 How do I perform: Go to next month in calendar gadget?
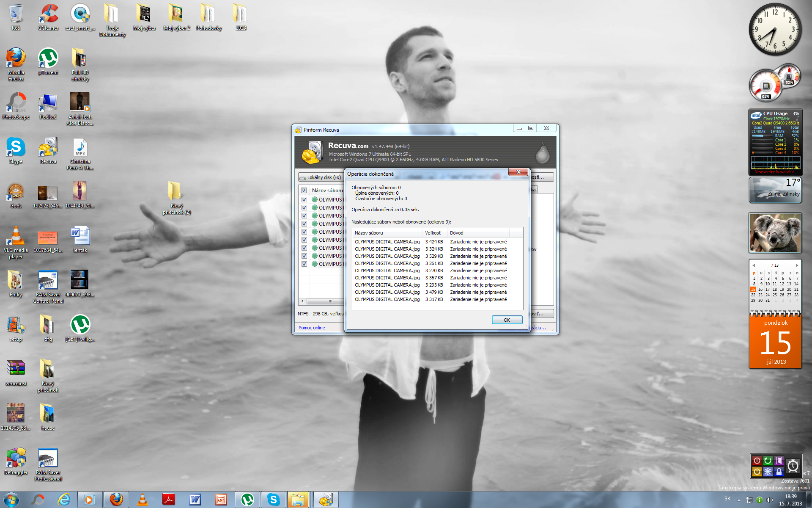(x=797, y=265)
